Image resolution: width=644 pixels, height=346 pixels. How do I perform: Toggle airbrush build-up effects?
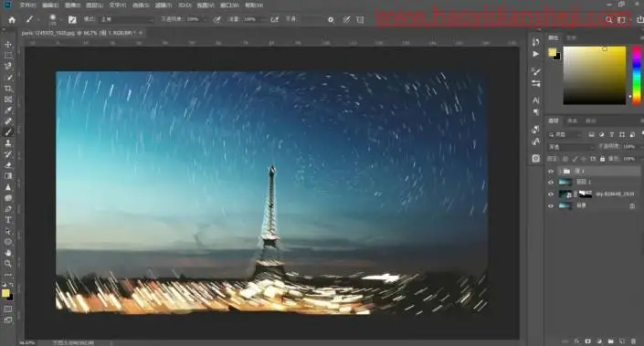click(x=274, y=19)
